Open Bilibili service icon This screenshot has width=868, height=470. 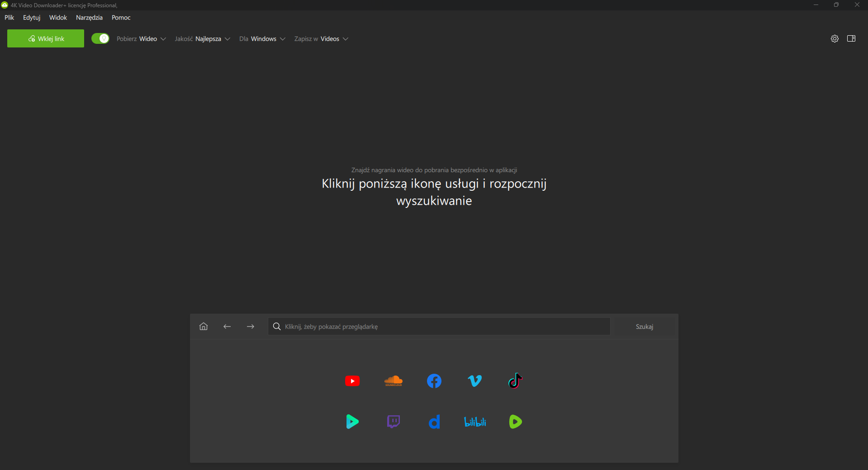tap(475, 422)
